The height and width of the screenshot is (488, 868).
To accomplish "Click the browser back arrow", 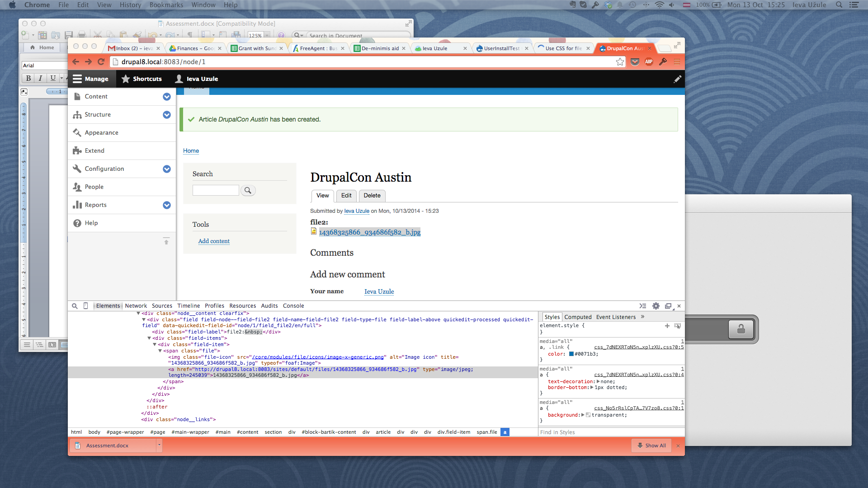I will (x=76, y=62).
